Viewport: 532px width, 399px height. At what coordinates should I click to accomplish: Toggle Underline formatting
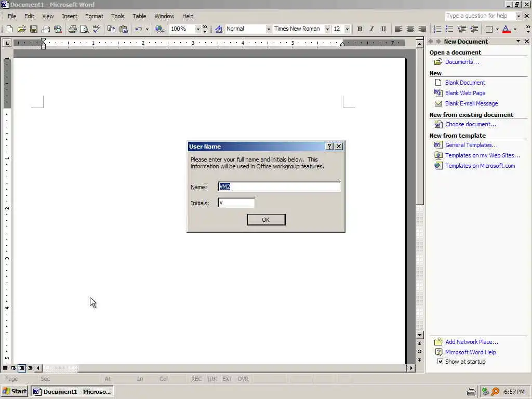pyautogui.click(x=383, y=29)
